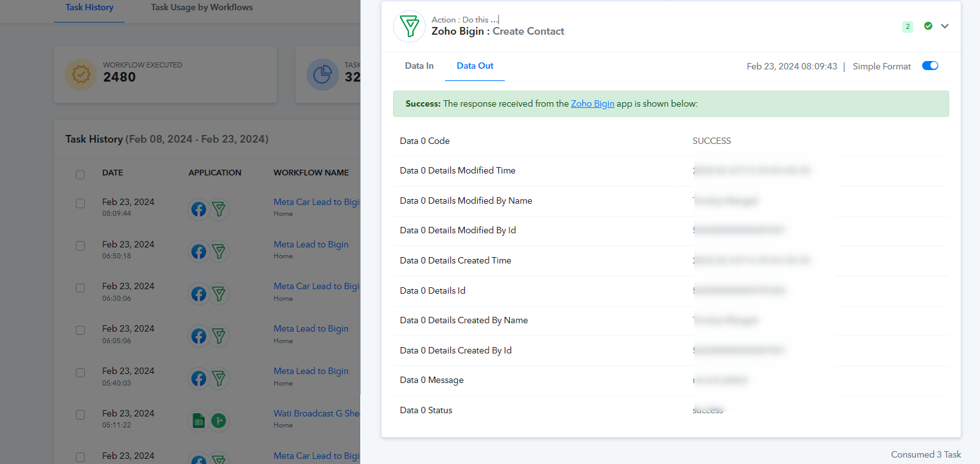This screenshot has width=980, height=464.
Task: Select the checkbox for the 05:11:22 task
Action: (x=80, y=415)
